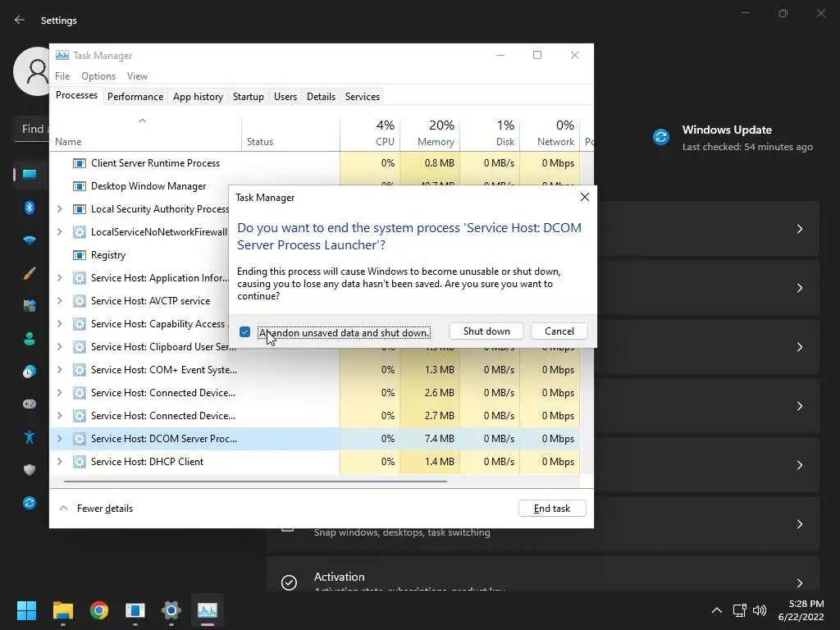Switch to the Services tab

[x=362, y=97]
